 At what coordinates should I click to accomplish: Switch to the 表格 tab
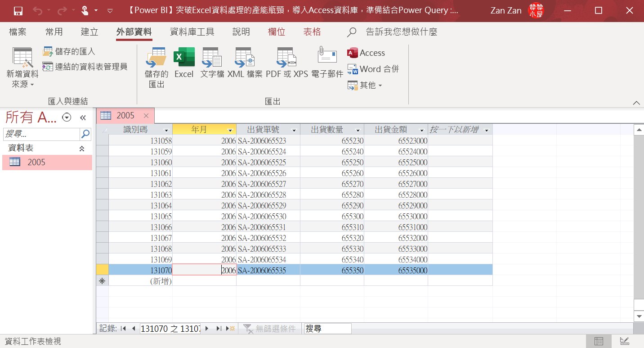[x=312, y=32]
